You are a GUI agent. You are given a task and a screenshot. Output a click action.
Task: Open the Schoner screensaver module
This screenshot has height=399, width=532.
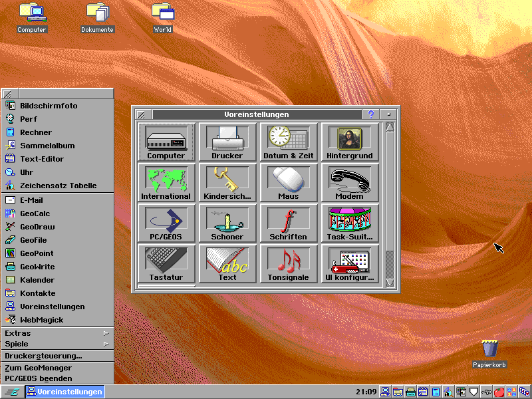point(227,223)
